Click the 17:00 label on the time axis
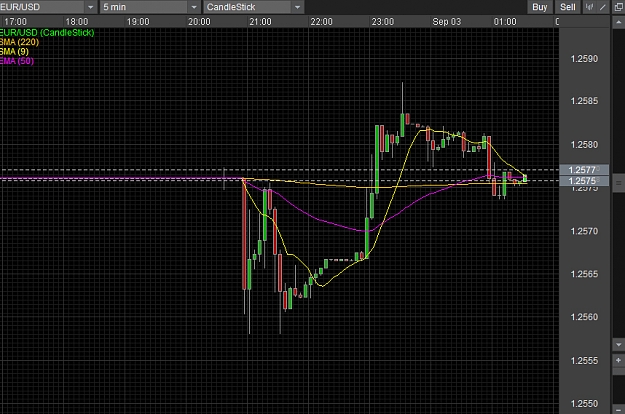 (16, 22)
